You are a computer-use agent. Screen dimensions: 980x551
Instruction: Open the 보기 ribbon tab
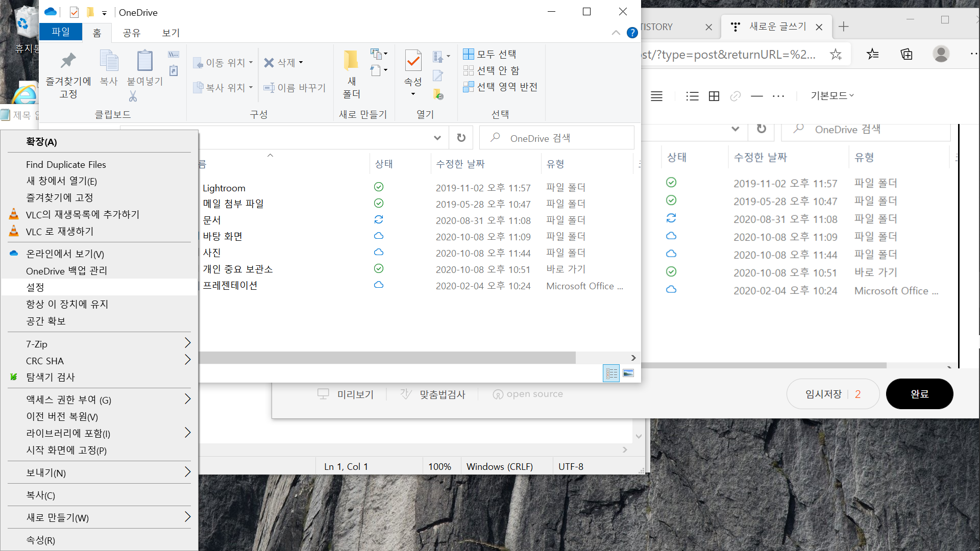click(170, 33)
